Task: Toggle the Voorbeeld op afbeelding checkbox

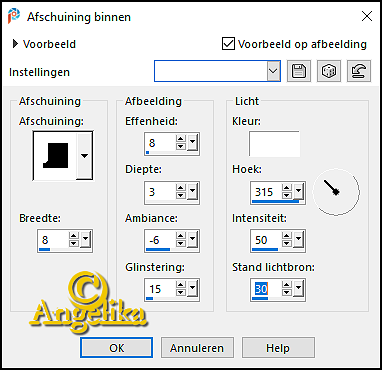Action: click(x=228, y=44)
